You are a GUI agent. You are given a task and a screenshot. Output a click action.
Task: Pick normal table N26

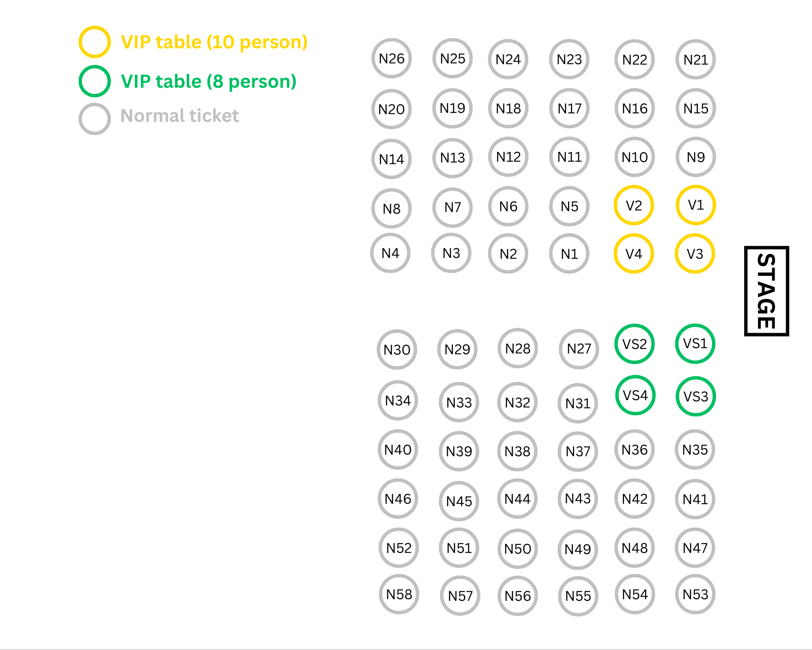coord(391,58)
